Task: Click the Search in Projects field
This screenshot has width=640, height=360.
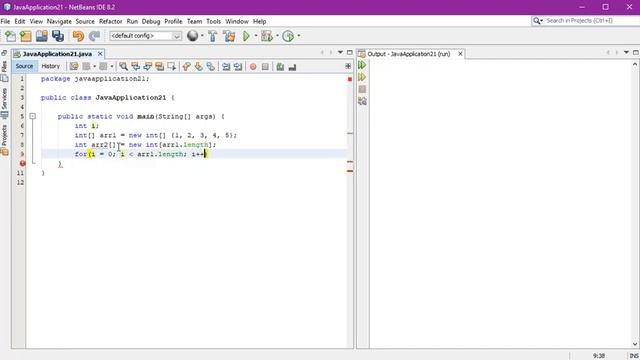Action: 585,20
